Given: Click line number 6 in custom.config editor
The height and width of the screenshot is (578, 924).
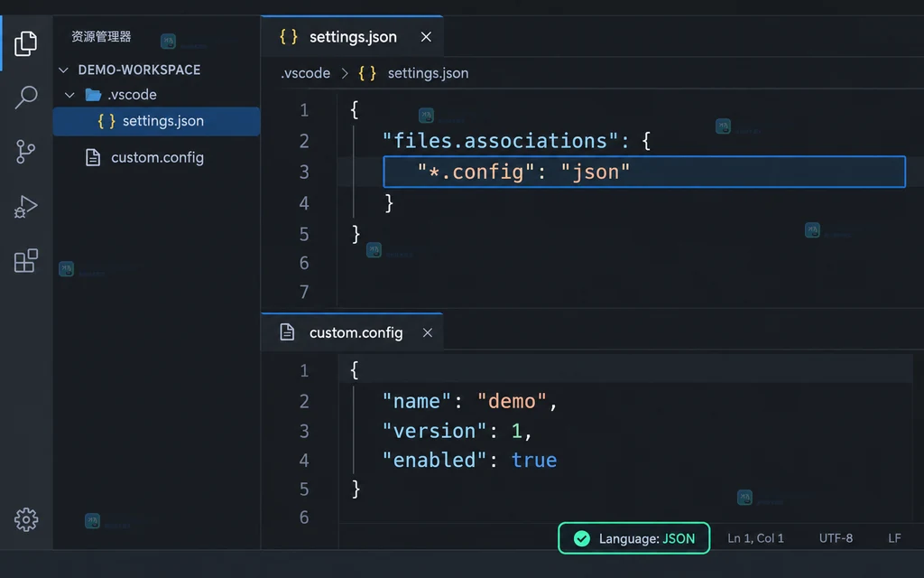Looking at the screenshot, I should [304, 517].
